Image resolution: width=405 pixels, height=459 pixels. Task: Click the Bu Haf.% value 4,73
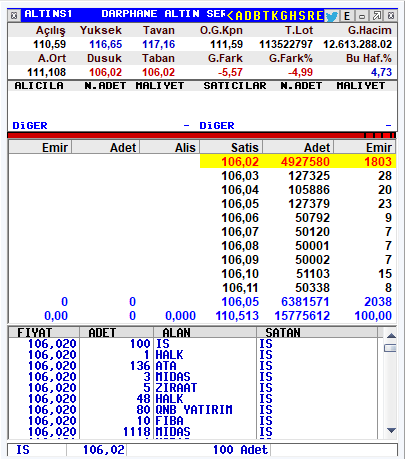tap(381, 72)
